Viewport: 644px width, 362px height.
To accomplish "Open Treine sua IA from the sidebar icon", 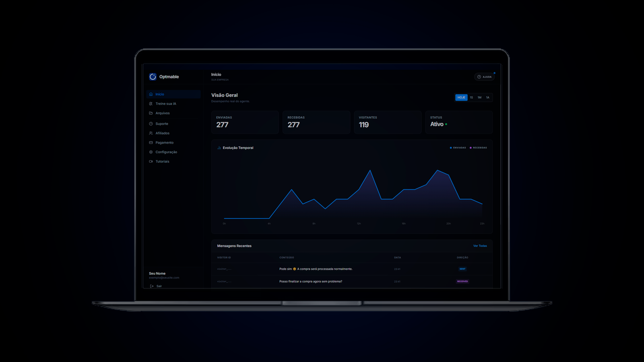I will coord(151,103).
